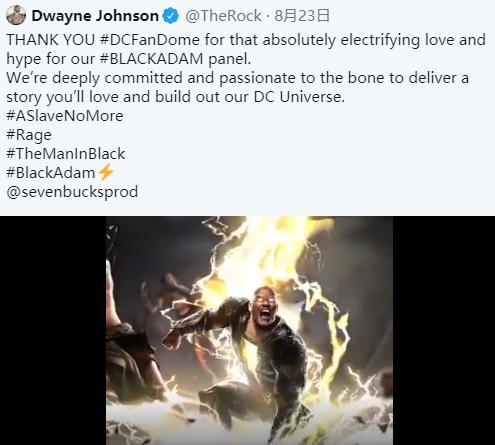Open the tweet's 8月23日 timestamp

click(x=302, y=16)
